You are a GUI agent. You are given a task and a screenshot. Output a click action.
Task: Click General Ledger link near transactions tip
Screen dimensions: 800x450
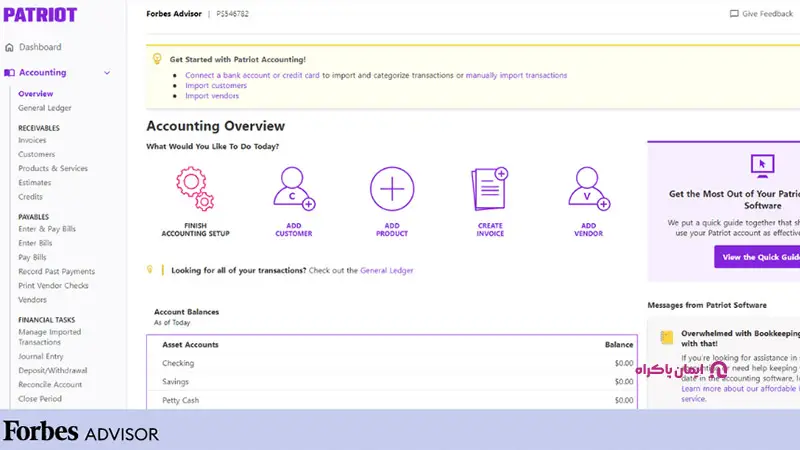[x=386, y=270]
